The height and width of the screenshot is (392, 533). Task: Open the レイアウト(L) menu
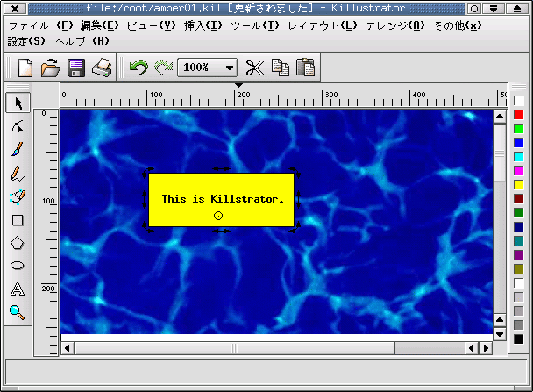pos(323,25)
